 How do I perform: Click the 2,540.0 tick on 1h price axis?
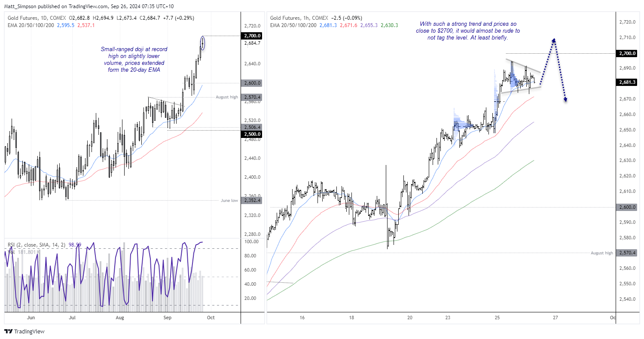click(x=628, y=299)
